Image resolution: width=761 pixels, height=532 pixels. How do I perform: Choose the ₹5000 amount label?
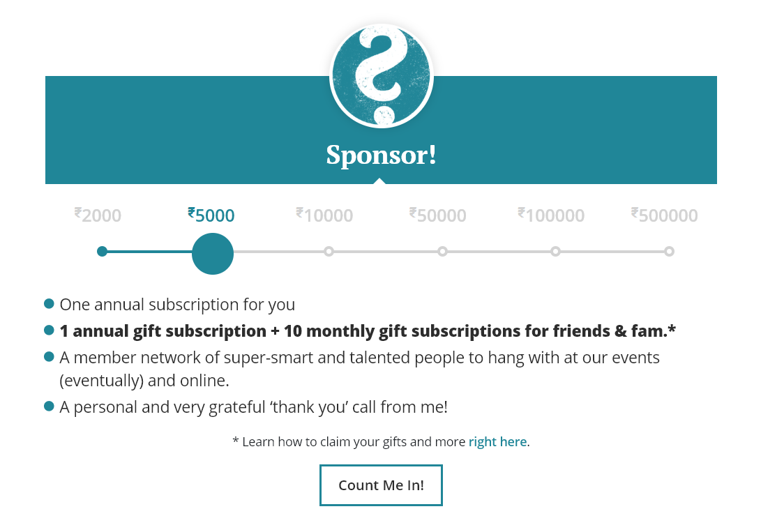[x=211, y=215]
